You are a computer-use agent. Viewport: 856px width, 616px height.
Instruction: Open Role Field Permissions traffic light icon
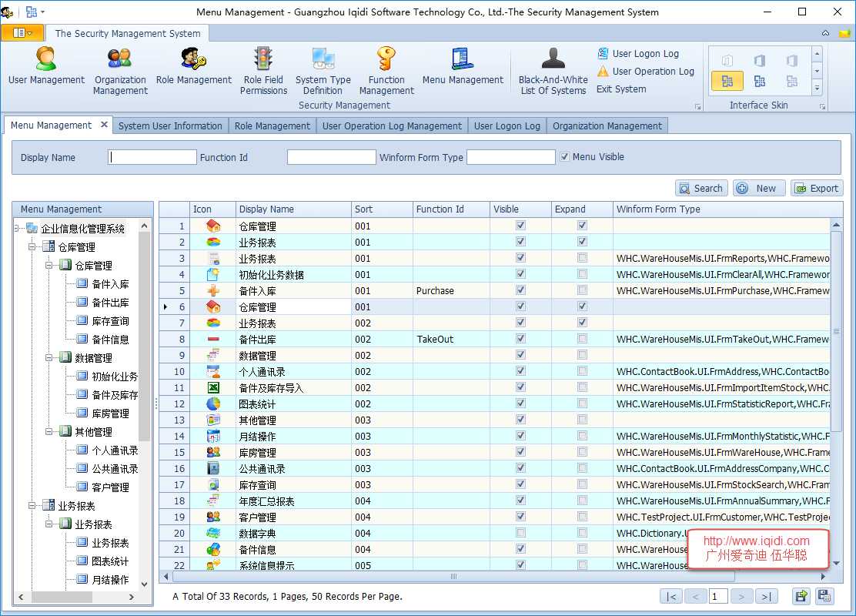(263, 71)
